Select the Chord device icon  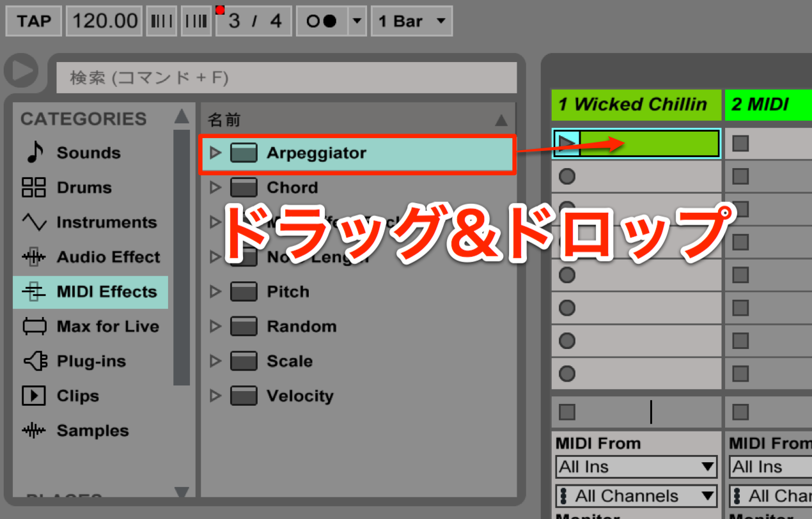click(244, 187)
